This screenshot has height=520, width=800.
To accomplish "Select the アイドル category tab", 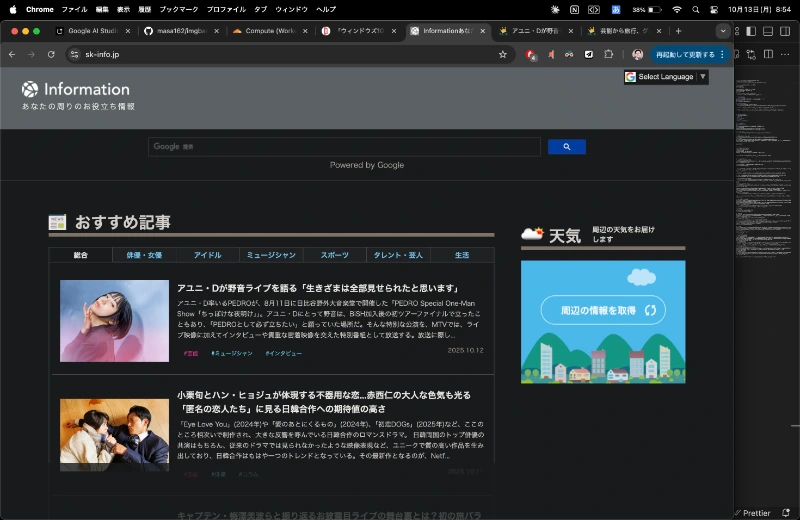I will [207, 255].
